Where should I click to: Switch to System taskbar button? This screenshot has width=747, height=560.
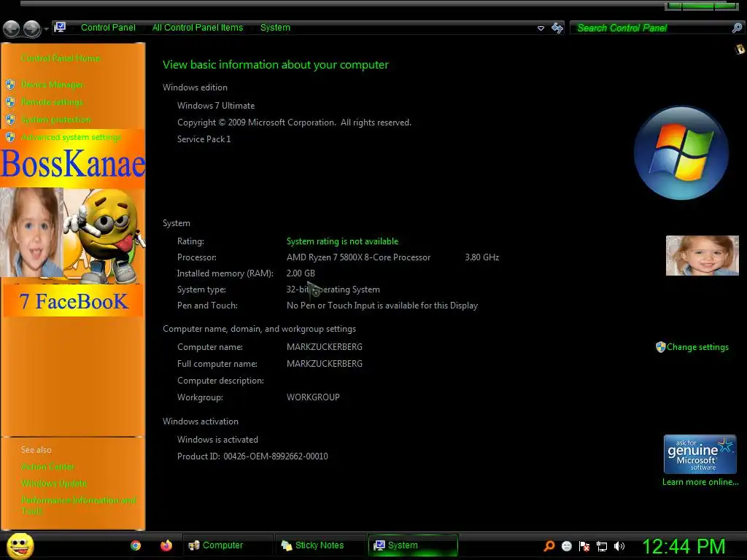tap(413, 545)
